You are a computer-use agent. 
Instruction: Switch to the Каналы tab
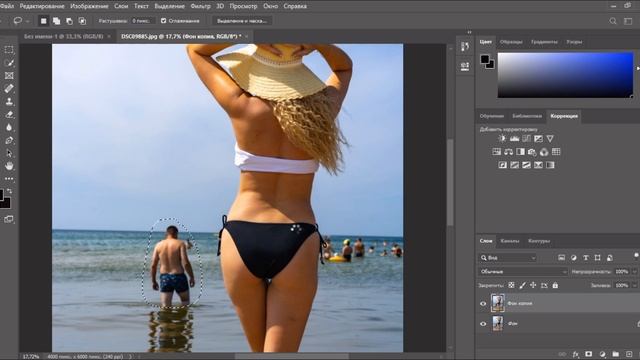(510, 241)
